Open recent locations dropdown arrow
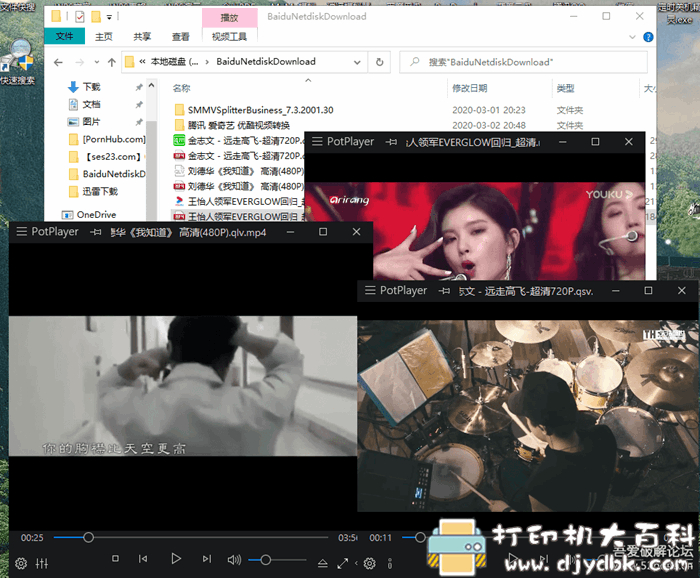The image size is (700, 578). pyautogui.click(x=96, y=62)
